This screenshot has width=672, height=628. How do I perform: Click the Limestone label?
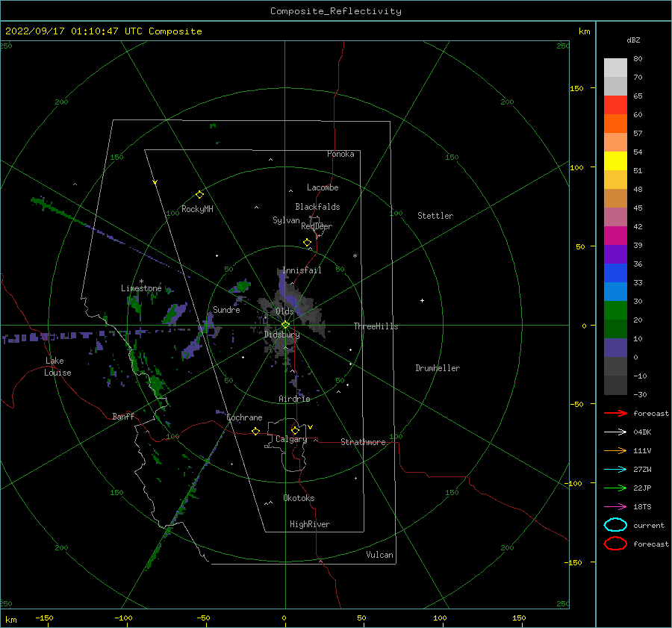coord(141,288)
